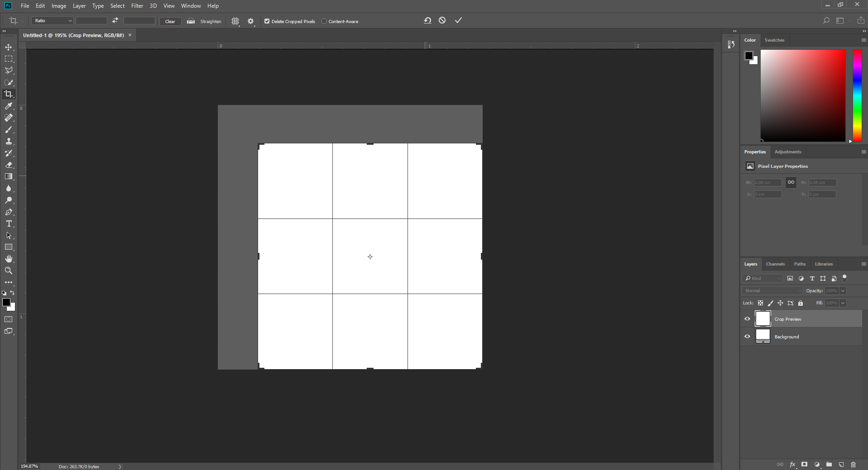
Task: Hide the Background layer
Action: point(747,336)
